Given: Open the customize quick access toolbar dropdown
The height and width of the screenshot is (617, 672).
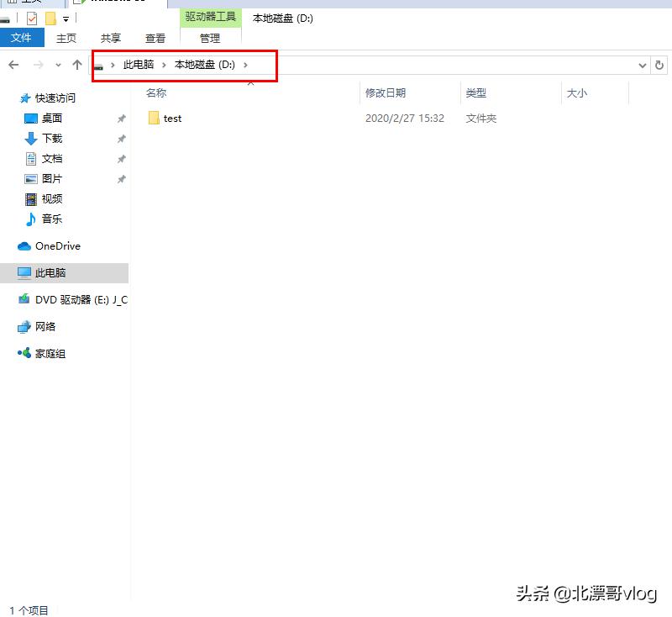Looking at the screenshot, I should tap(65, 19).
